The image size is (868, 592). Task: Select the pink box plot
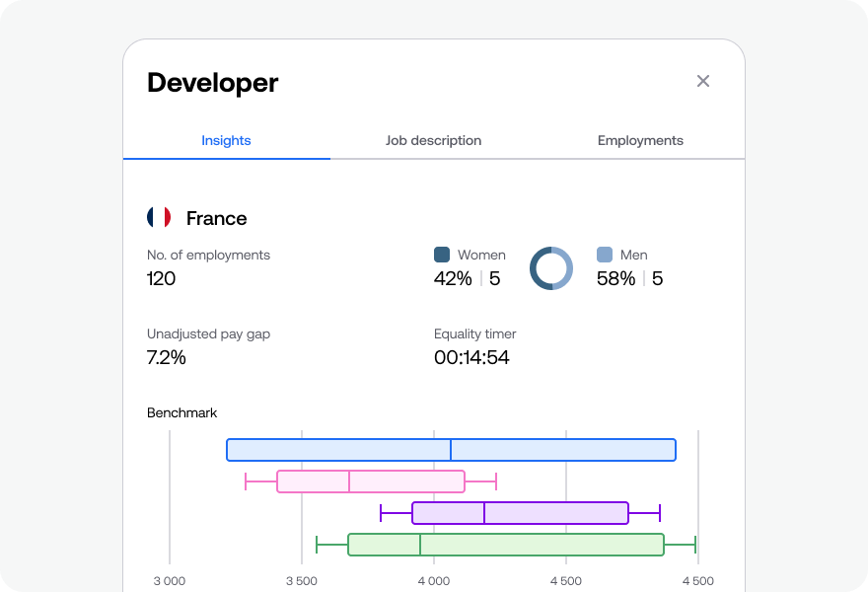(371, 481)
